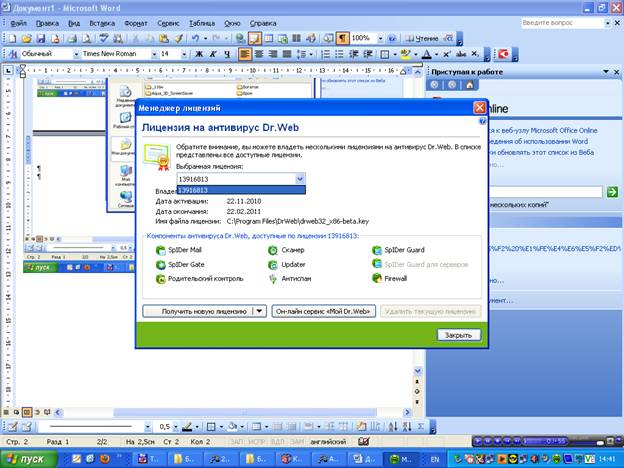Open the Формат menu
The height and width of the screenshot is (468, 624).
point(136,23)
